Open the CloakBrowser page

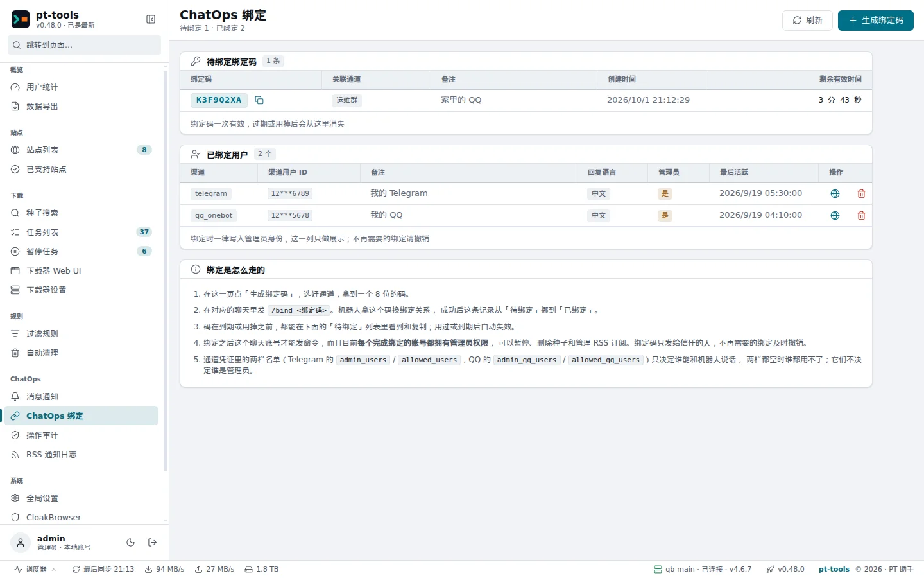81,518
